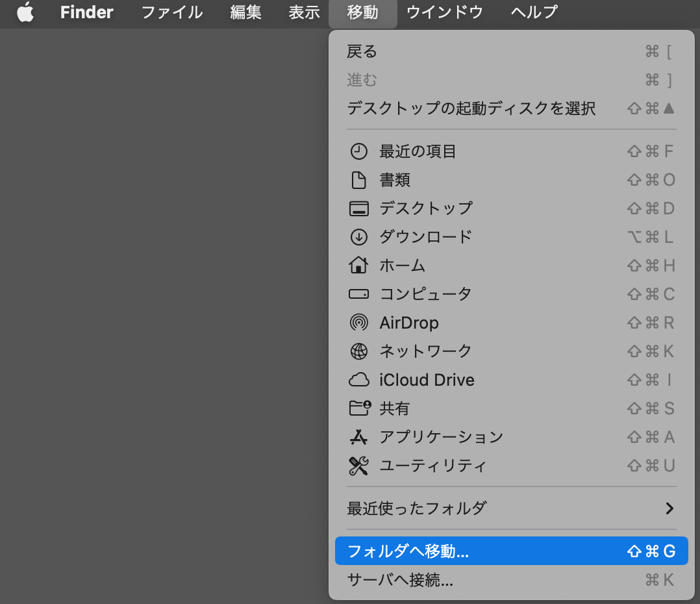
Task: Select ダウンロード label
Action: (x=425, y=237)
